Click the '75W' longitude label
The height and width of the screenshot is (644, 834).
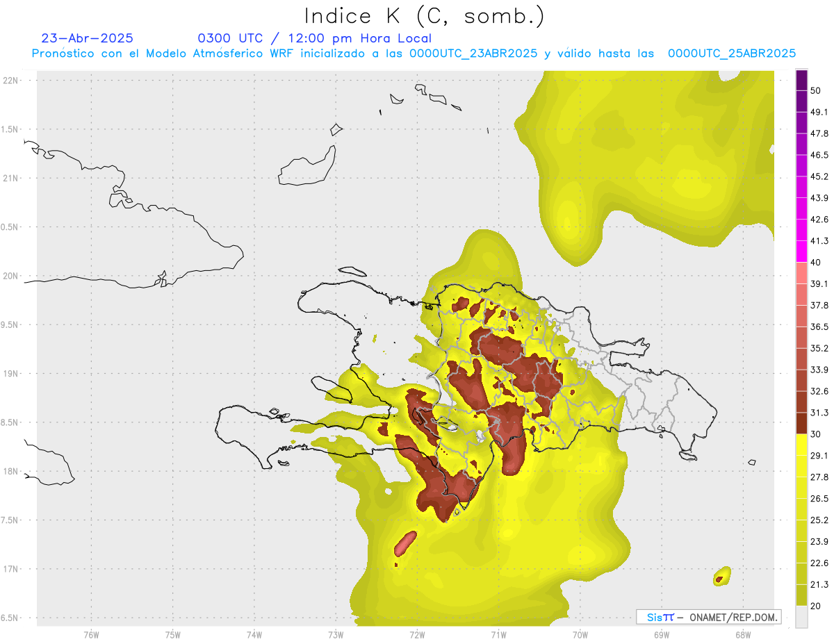click(173, 634)
